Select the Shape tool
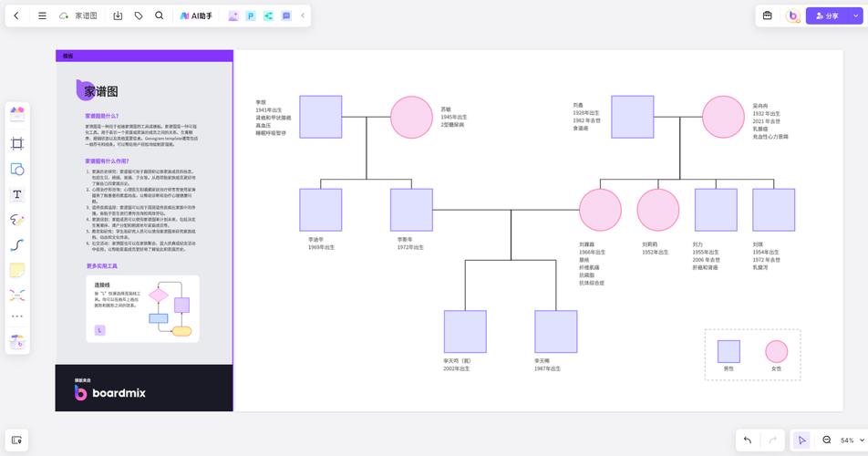The image size is (868, 456). tap(17, 169)
